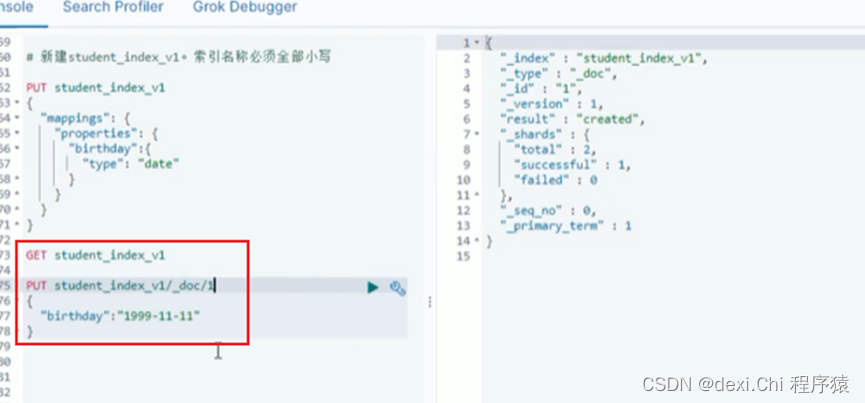Fold the "_shards" object in the response
Viewport: 865px width, 403px height.
point(477,134)
